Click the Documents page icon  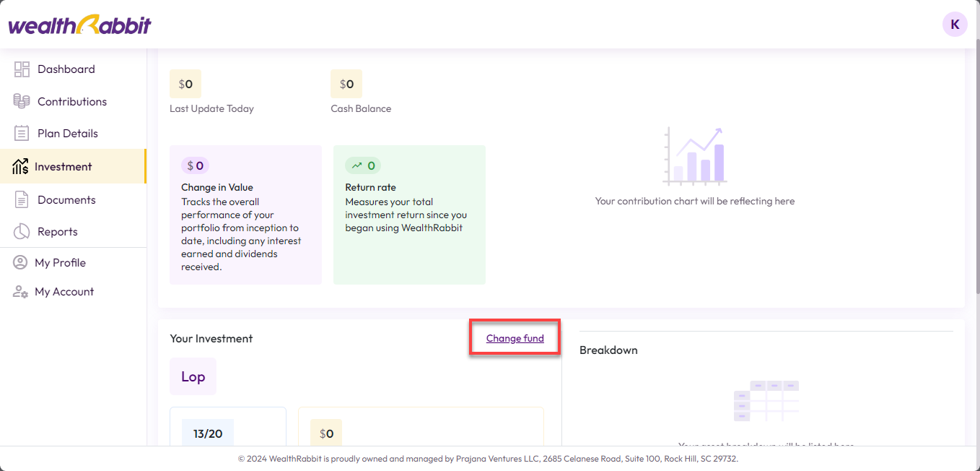pyautogui.click(x=22, y=200)
